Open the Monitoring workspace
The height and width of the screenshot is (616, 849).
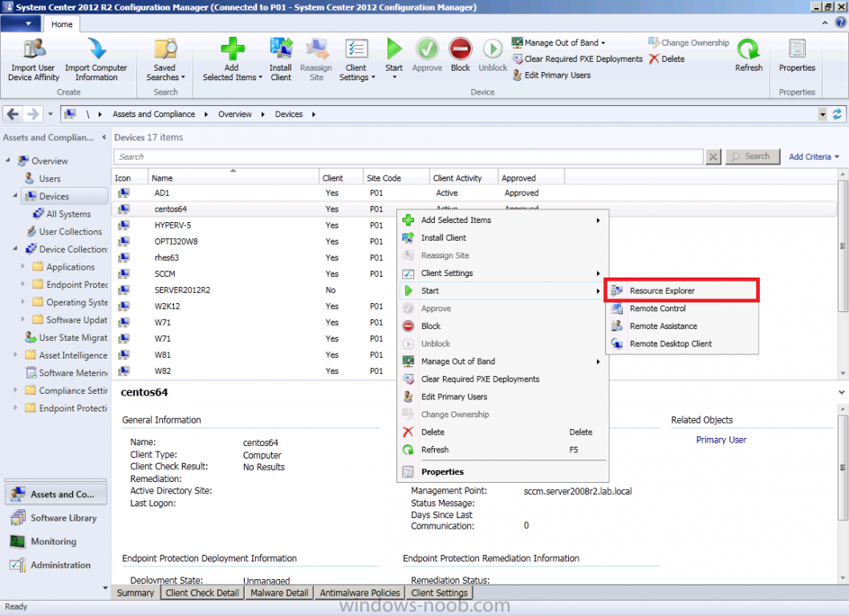(55, 541)
